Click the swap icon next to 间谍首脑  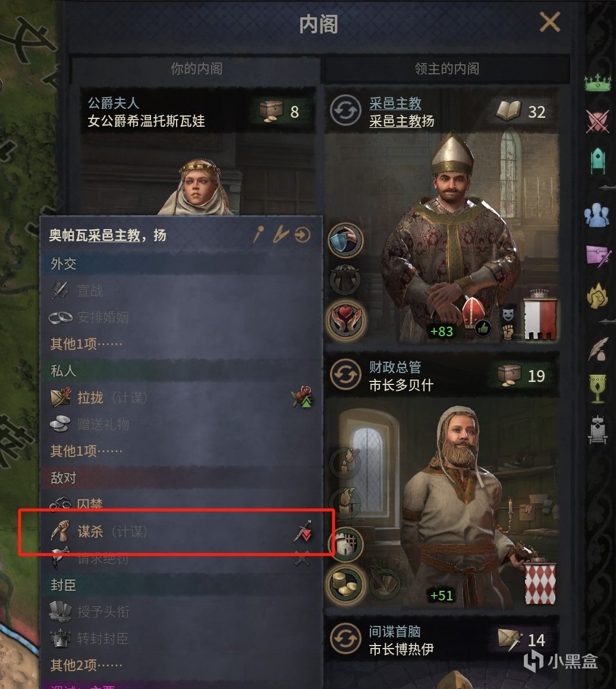tap(345, 638)
